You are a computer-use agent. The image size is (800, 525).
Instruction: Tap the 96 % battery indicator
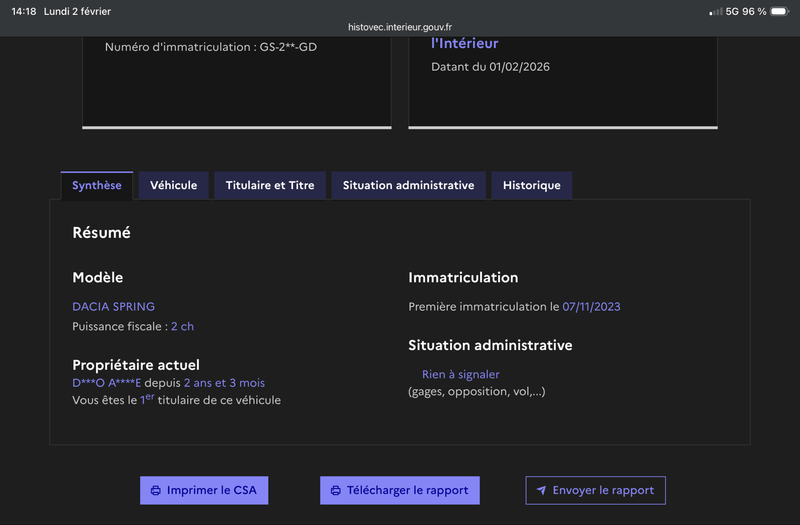click(759, 12)
